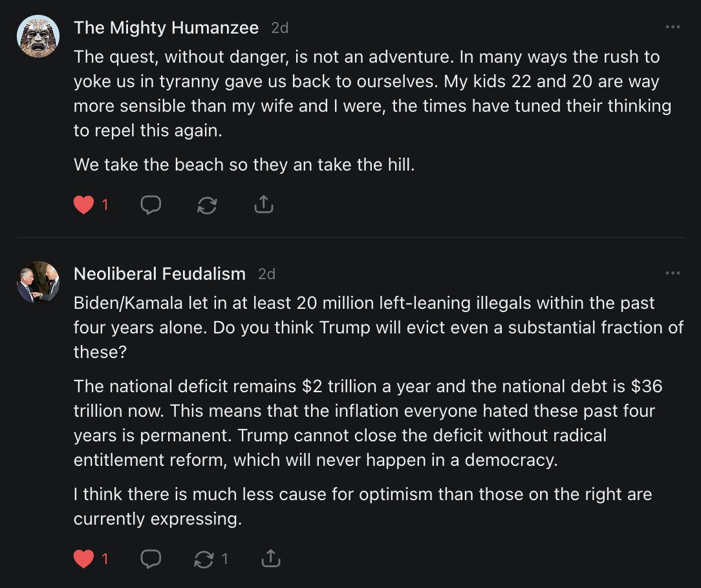Toggle the heart on Neoliberal Feudalism's comment
Image resolution: width=701 pixels, height=588 pixels.
point(83,559)
